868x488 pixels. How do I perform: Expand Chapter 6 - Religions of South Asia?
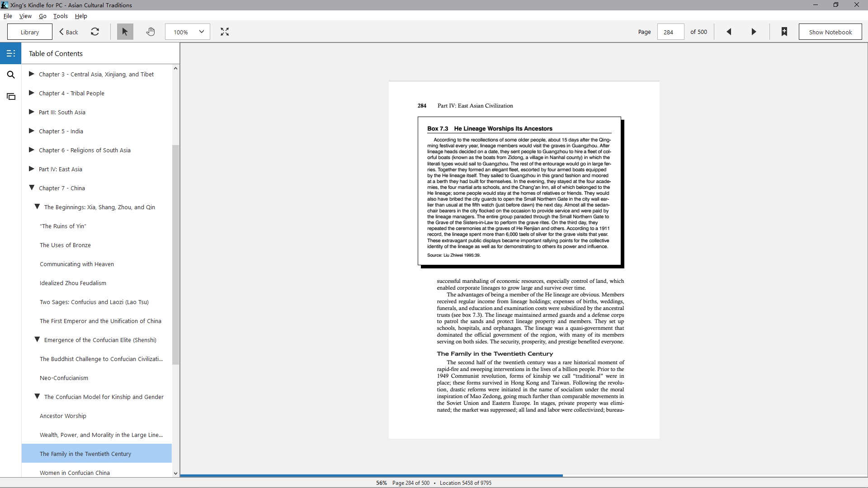(x=32, y=150)
